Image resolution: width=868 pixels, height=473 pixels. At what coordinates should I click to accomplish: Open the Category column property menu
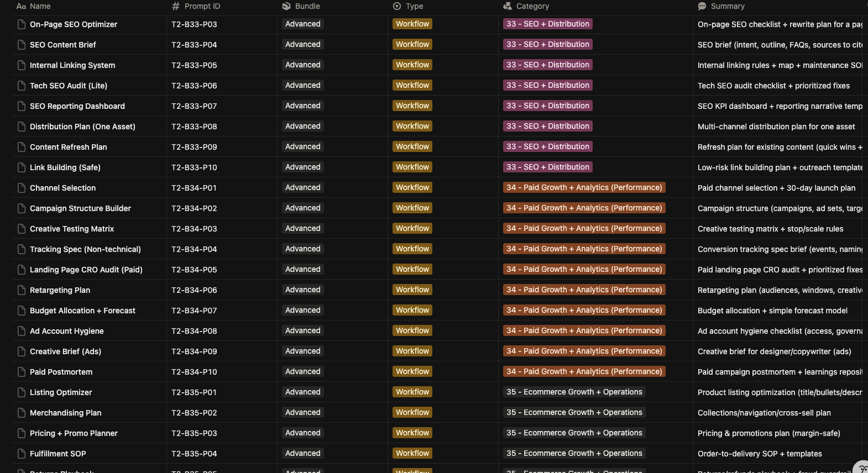pos(532,6)
